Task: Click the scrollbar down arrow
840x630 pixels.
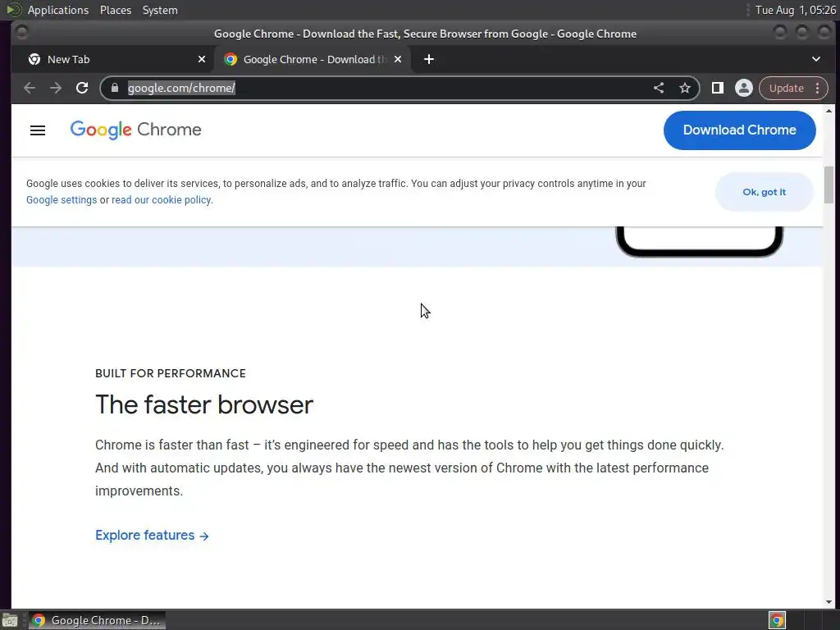Action: pyautogui.click(x=829, y=601)
